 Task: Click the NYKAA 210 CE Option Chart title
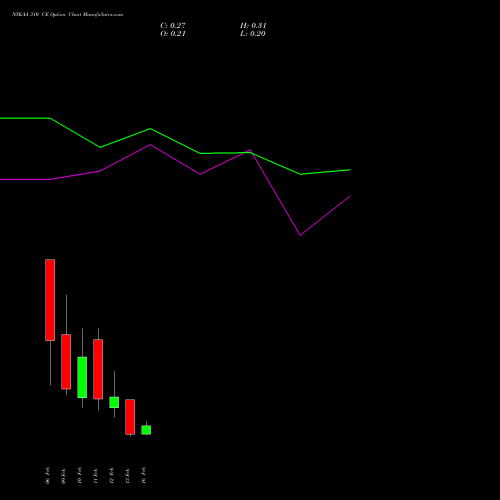point(68,15)
